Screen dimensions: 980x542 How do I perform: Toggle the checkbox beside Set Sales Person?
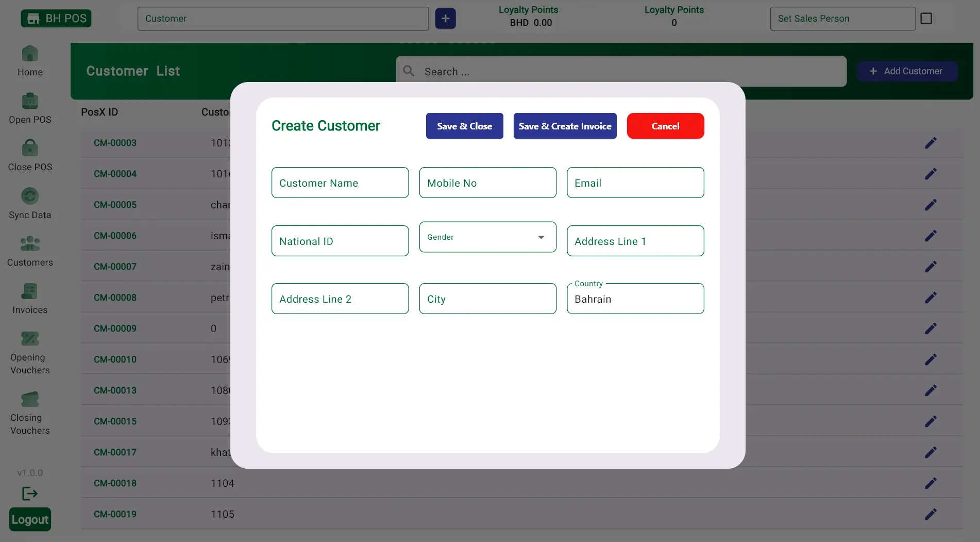(x=926, y=18)
